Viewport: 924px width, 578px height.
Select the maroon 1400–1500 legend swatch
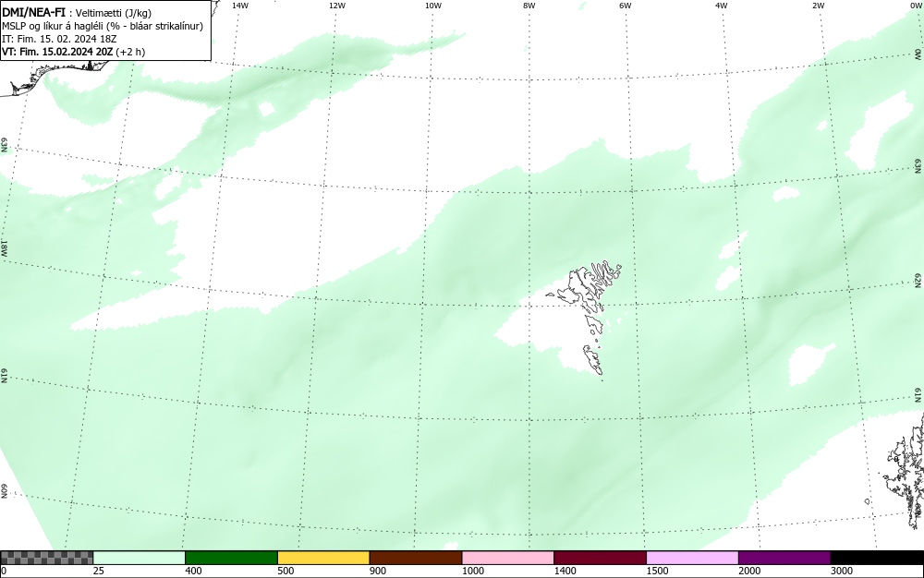(x=600, y=558)
